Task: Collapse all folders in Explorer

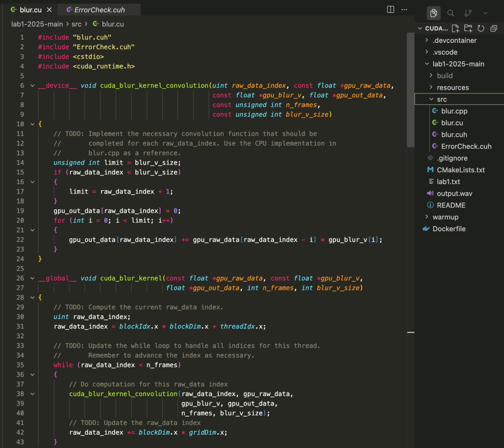Action: (x=494, y=28)
